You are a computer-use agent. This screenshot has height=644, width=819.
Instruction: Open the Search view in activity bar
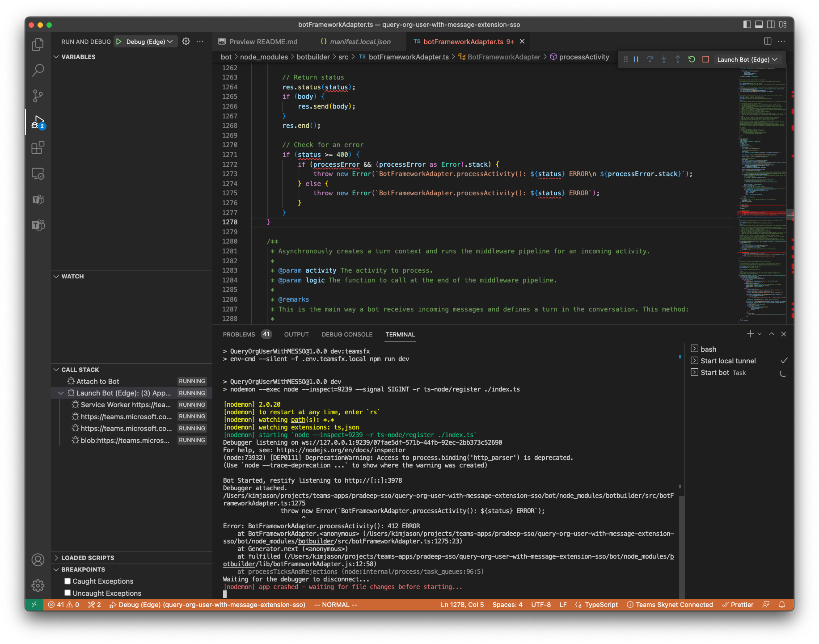tap(38, 70)
